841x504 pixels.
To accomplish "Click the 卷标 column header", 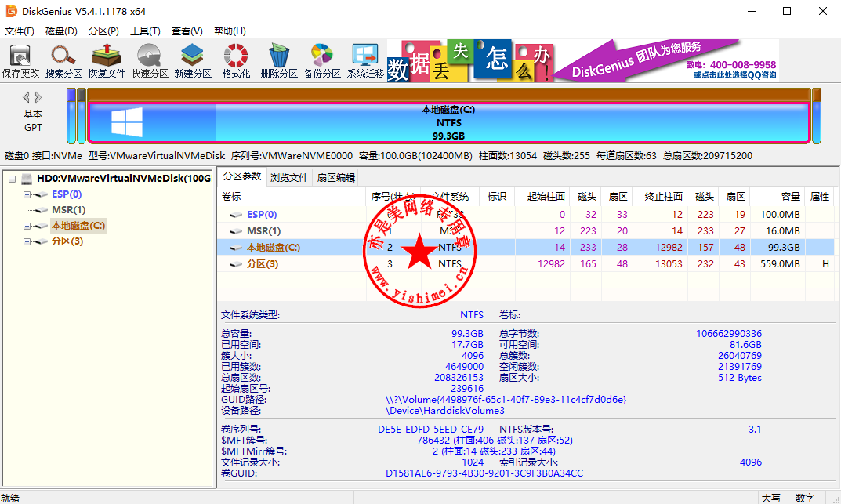I will click(292, 197).
